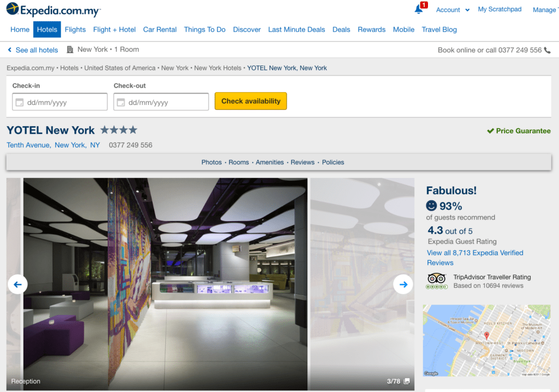
Task: Click See all hotels link
Action: tap(37, 50)
